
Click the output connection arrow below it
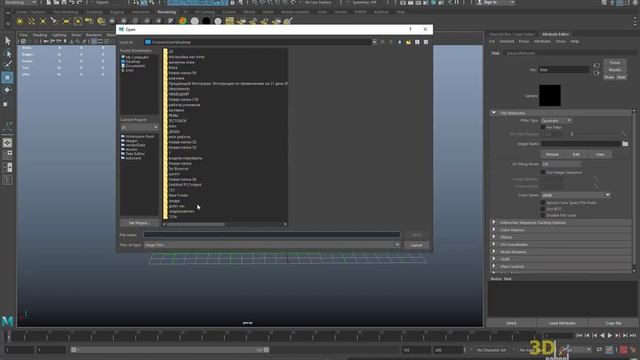tap(596, 73)
